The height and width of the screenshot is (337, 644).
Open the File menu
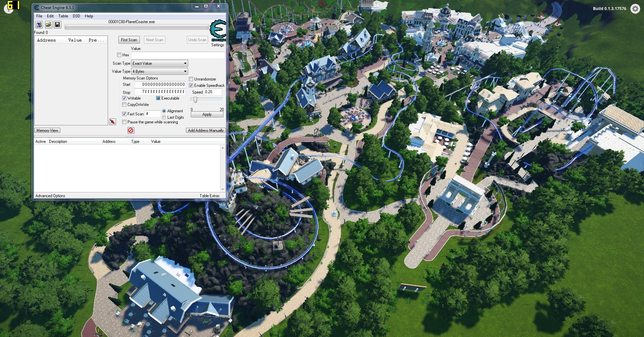pyautogui.click(x=39, y=16)
